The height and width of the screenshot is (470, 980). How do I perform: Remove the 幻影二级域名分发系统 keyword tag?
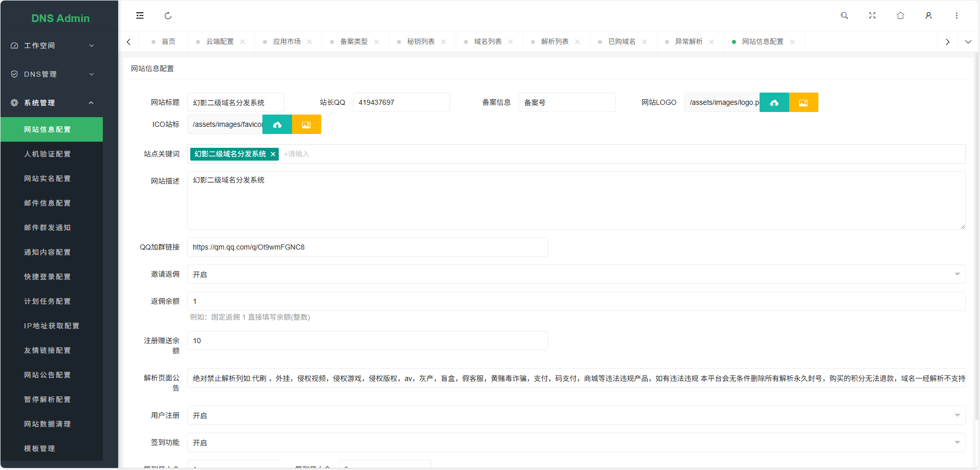(273, 154)
